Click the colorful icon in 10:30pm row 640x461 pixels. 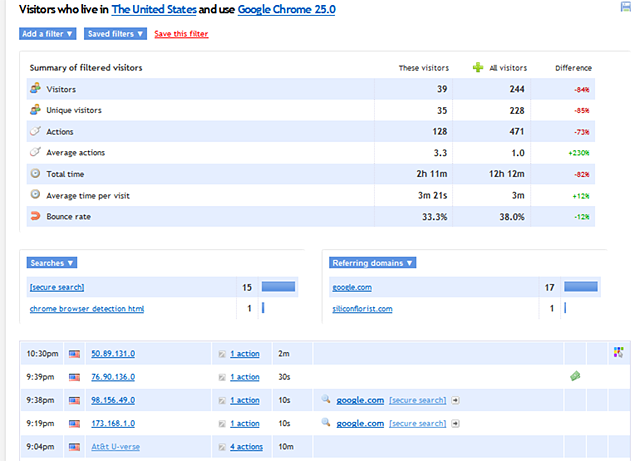pos(618,352)
